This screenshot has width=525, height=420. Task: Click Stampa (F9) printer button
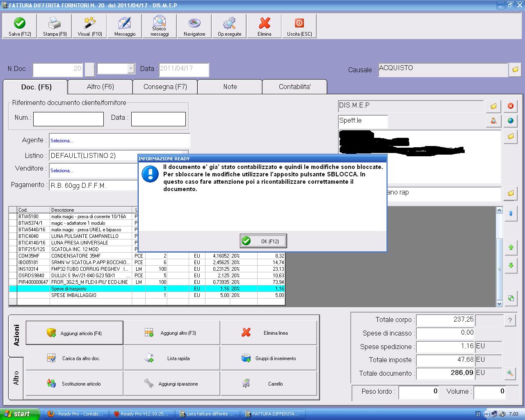55,27
